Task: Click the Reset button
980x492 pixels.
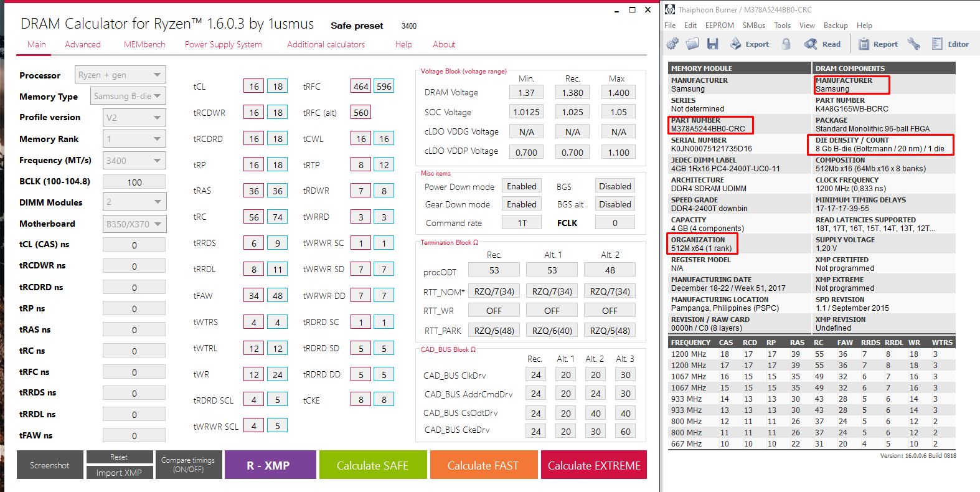Action: [x=120, y=457]
